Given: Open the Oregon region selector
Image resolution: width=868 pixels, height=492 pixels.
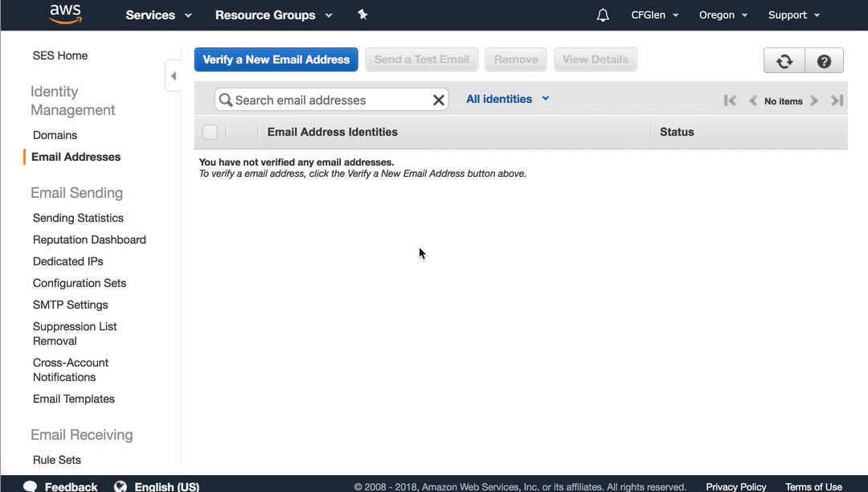Looking at the screenshot, I should pyautogui.click(x=723, y=15).
